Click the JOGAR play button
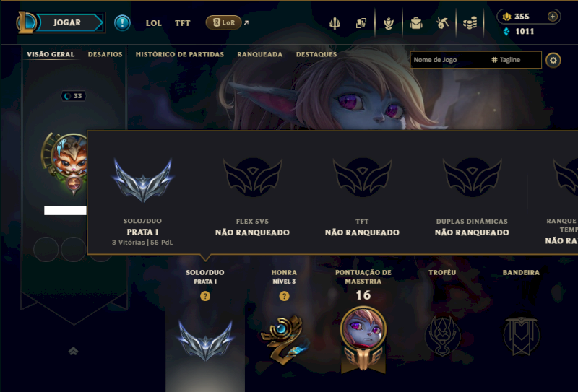The height and width of the screenshot is (392, 578). pyautogui.click(x=68, y=23)
